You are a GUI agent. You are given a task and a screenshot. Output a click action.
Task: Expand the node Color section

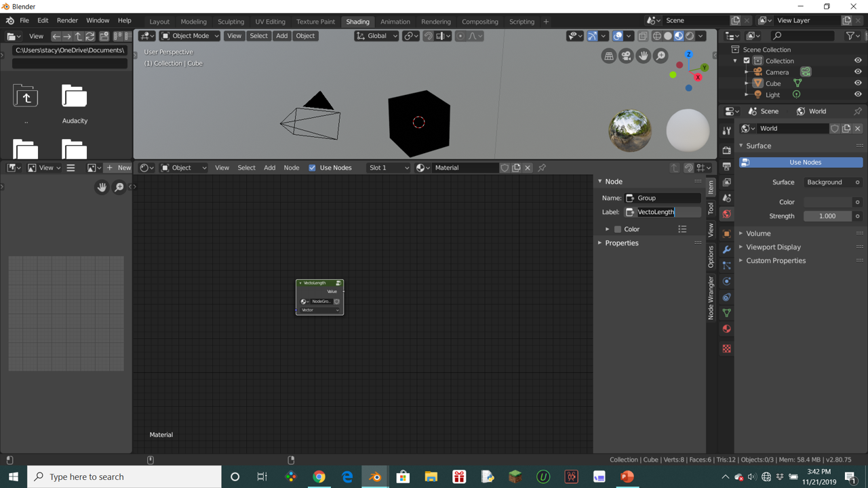point(607,229)
